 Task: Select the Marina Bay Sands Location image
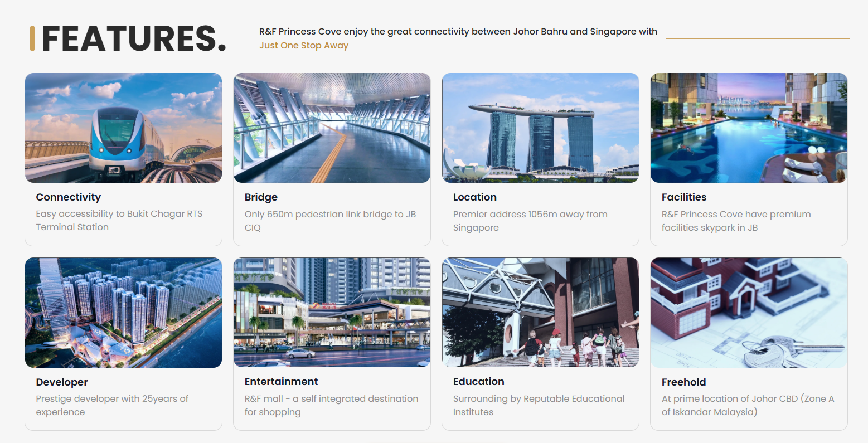(x=540, y=128)
